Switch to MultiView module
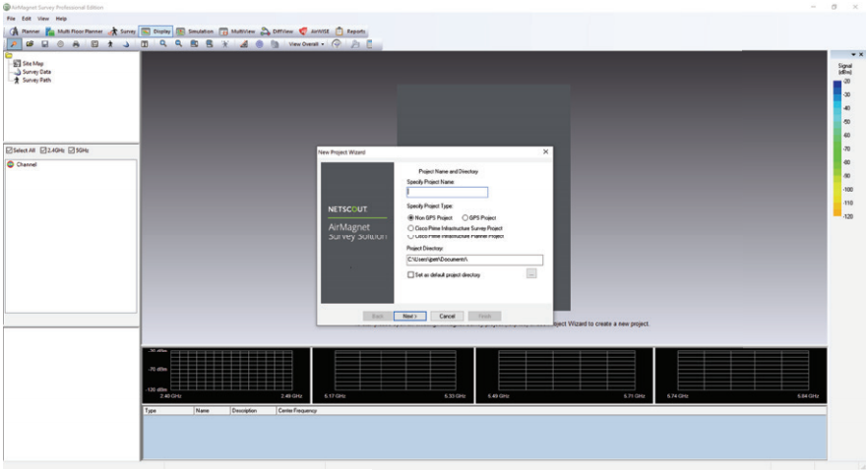 point(237,31)
